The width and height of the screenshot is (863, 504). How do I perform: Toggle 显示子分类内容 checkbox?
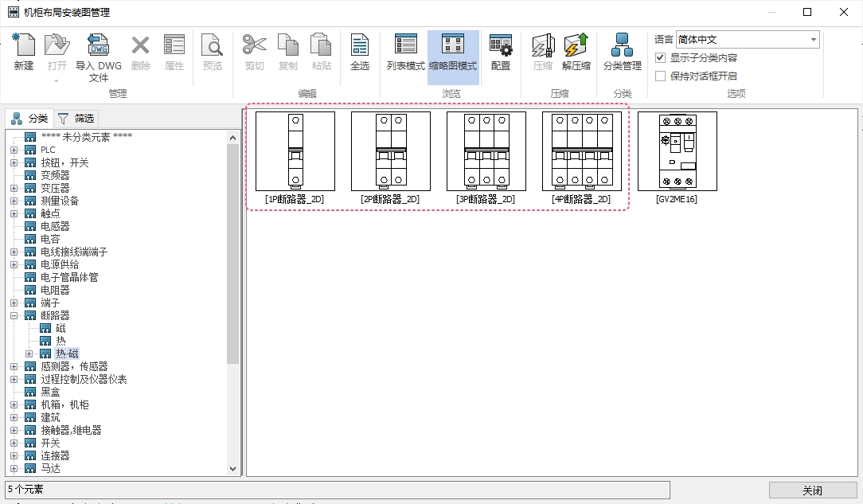(660, 58)
